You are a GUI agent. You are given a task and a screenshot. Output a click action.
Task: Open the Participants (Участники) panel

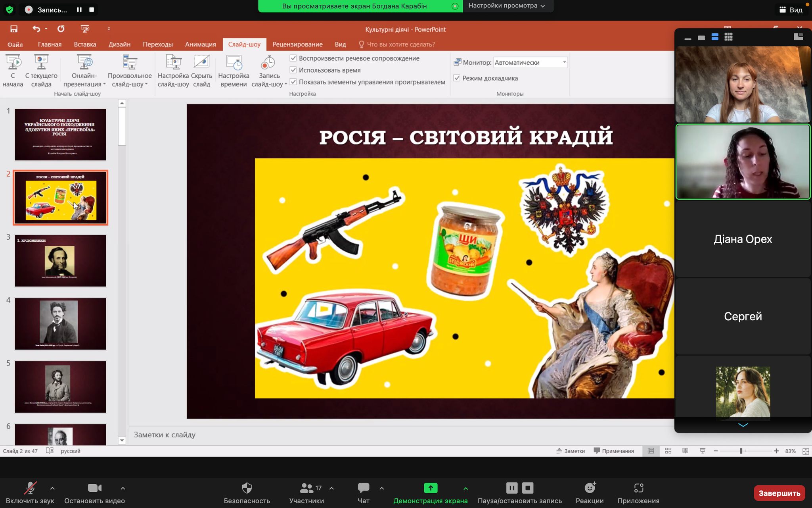pos(306,493)
